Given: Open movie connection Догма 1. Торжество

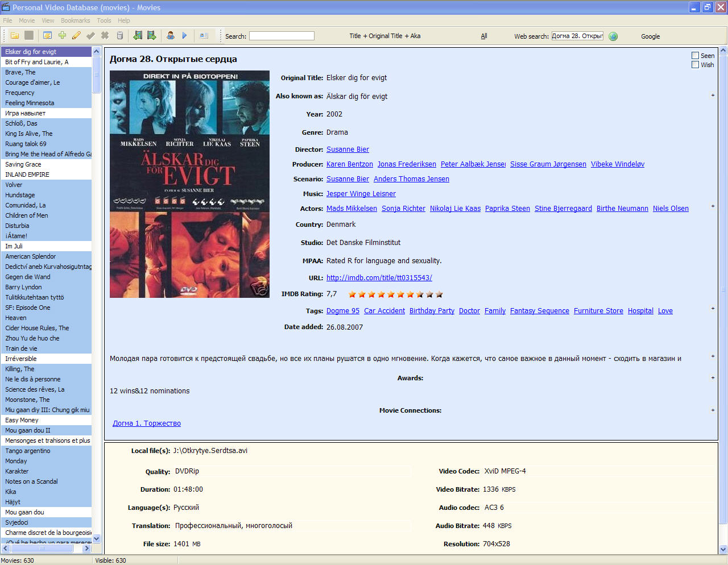Looking at the screenshot, I should coord(147,423).
